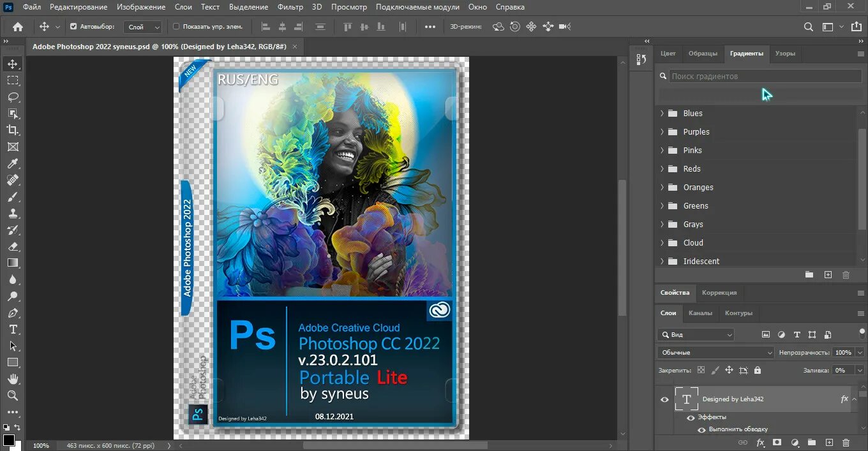Enable Показать упр. элем. checkbox
This screenshot has height=451, width=868.
point(176,27)
